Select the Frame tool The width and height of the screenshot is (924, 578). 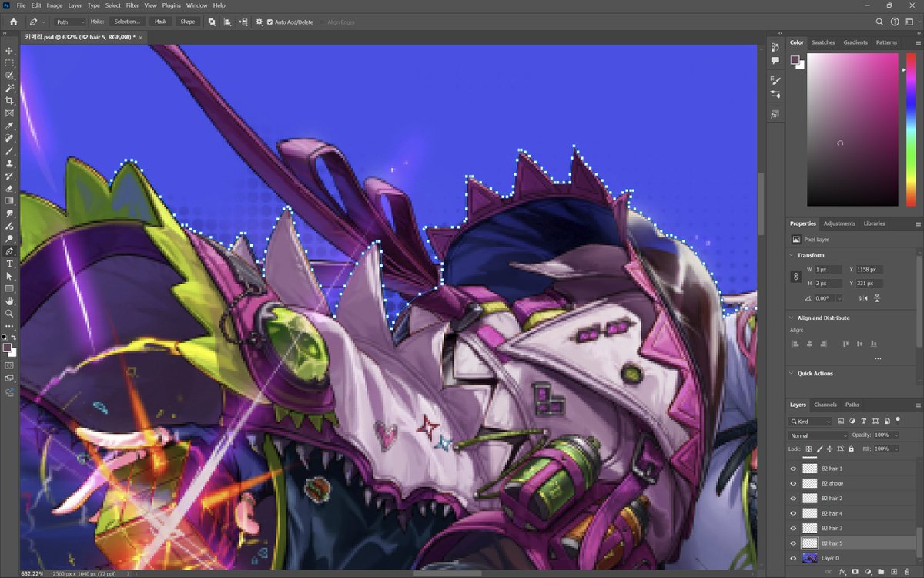tap(9, 113)
